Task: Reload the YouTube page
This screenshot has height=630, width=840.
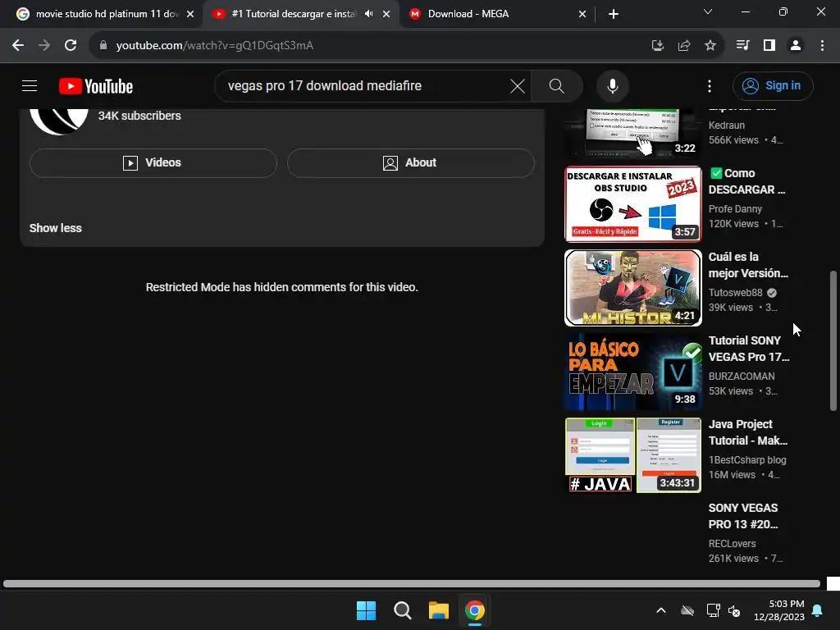Action: click(x=71, y=46)
